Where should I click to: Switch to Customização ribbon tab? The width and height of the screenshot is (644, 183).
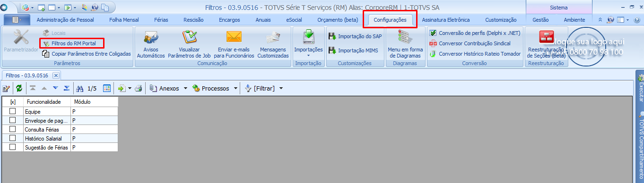(x=501, y=20)
